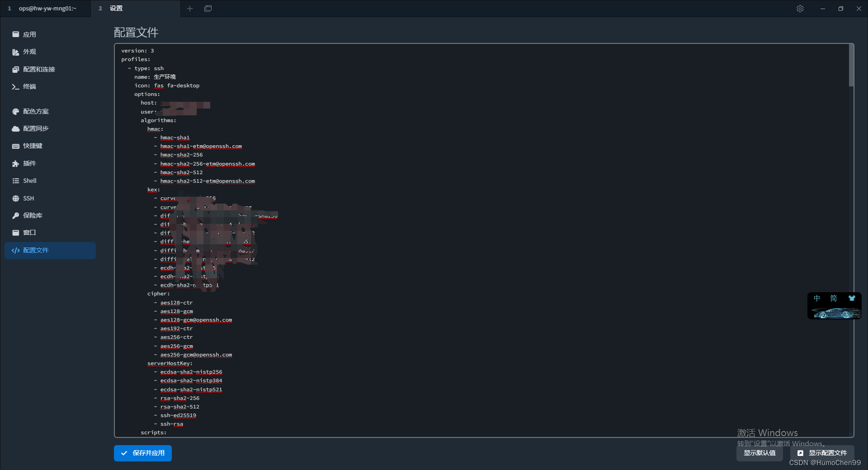Click the 'ssh-rsa' entry
Image resolution: width=868 pixels, height=470 pixels.
[172, 424]
